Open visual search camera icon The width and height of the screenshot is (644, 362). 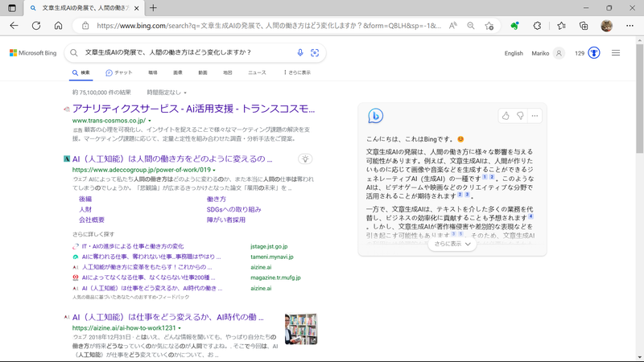[x=315, y=52]
